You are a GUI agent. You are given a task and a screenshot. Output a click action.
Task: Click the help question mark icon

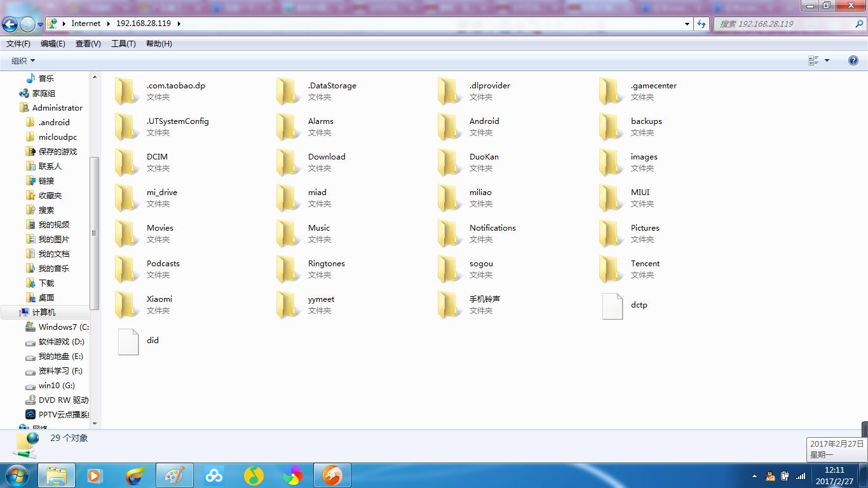coord(853,60)
